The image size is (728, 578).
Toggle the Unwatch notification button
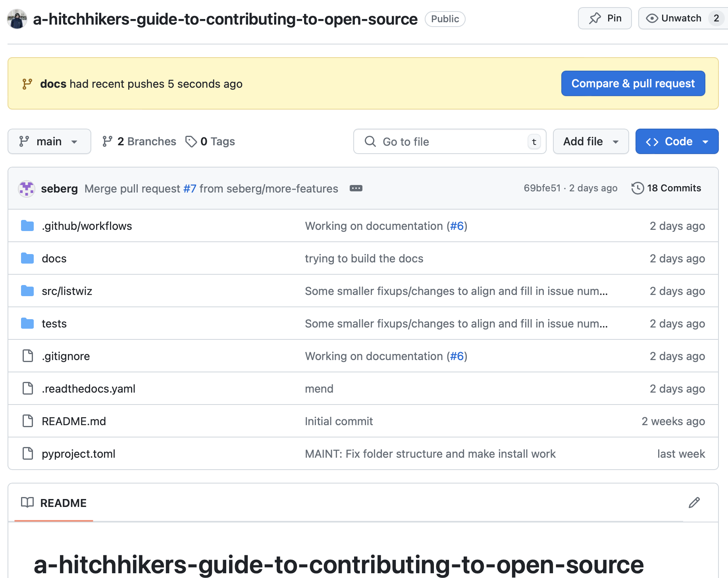683,18
